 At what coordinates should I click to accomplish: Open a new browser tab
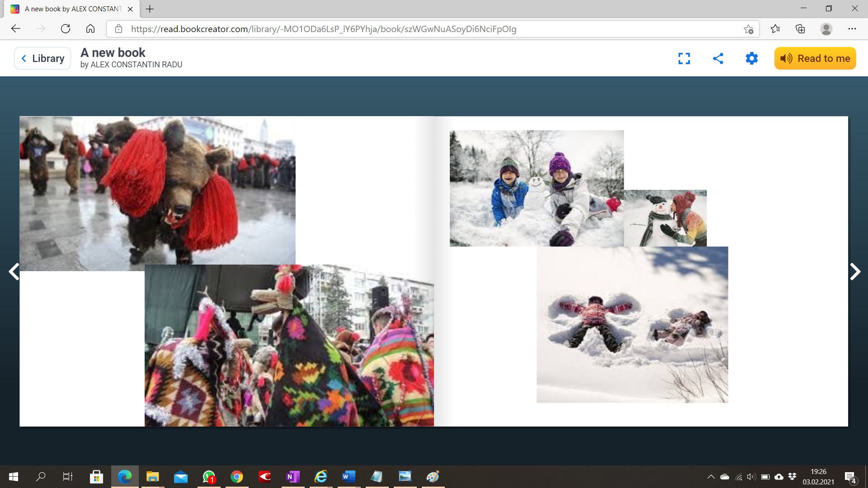[150, 9]
